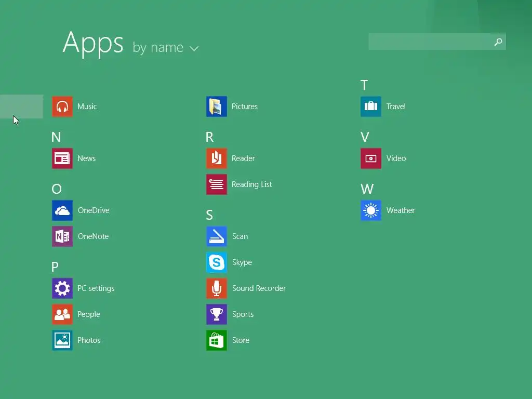Click the 'Skype' label text
Screen dimensions: 532x399
coord(242,262)
